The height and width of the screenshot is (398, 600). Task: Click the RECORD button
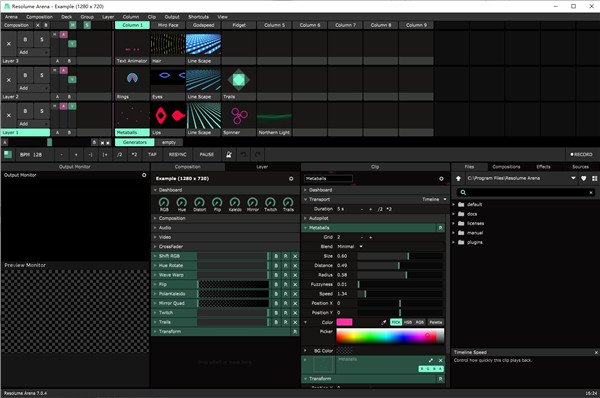click(582, 155)
